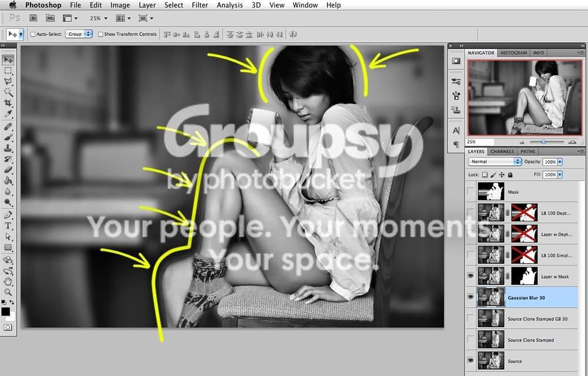Hide the Source layer
This screenshot has width=588, height=376.
[470, 360]
